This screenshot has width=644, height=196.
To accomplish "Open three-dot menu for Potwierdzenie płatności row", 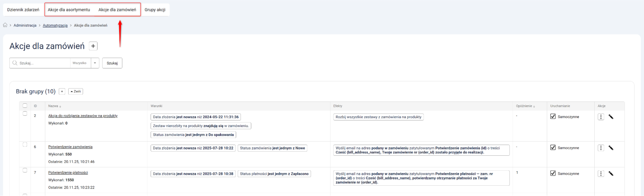I will pyautogui.click(x=601, y=174).
